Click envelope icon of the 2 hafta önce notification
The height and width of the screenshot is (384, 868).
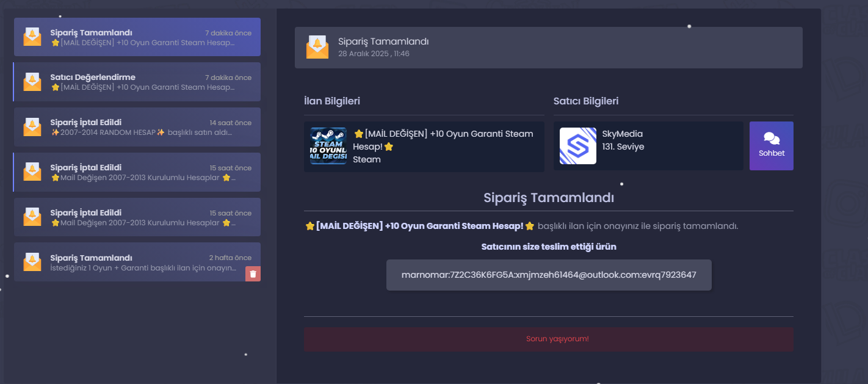(x=32, y=262)
